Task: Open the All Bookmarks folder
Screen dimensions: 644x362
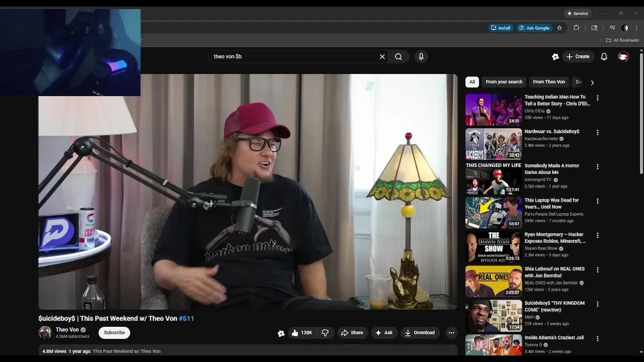Action: tap(622, 40)
